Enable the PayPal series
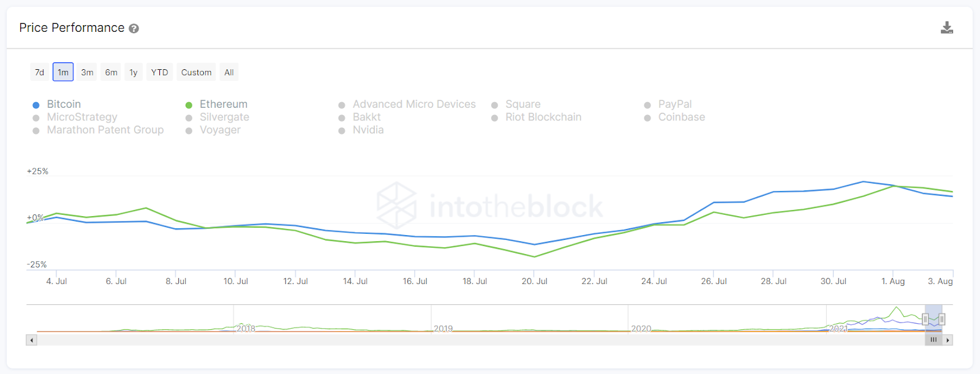Screen dimensions: 980x374 pyautogui.click(x=668, y=104)
